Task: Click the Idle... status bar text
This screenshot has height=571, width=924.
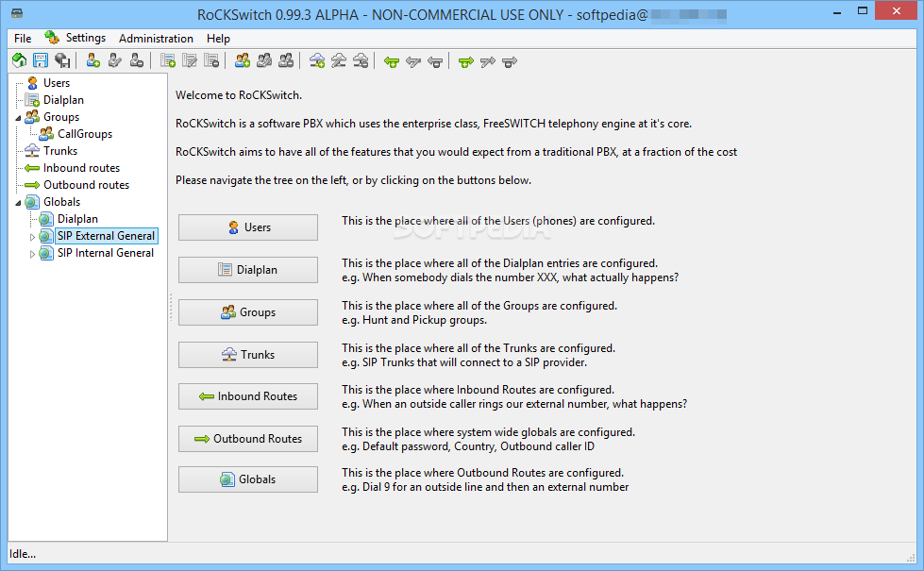Action: pyautogui.click(x=23, y=554)
